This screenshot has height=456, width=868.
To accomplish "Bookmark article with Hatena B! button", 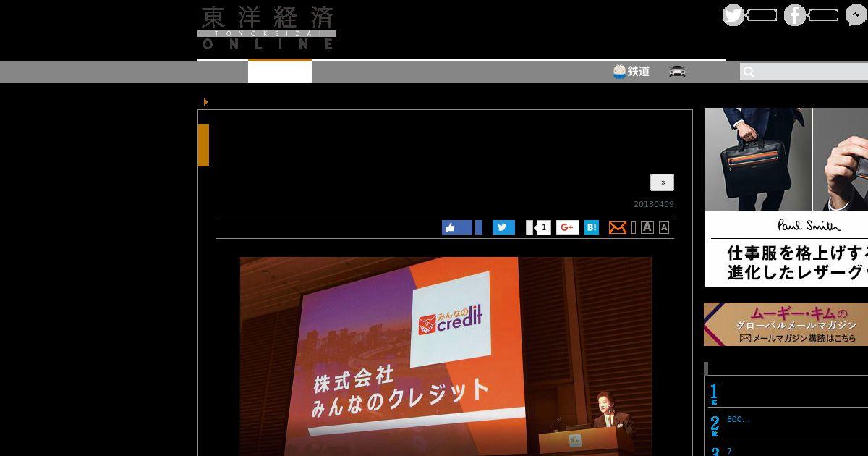I will click(592, 227).
